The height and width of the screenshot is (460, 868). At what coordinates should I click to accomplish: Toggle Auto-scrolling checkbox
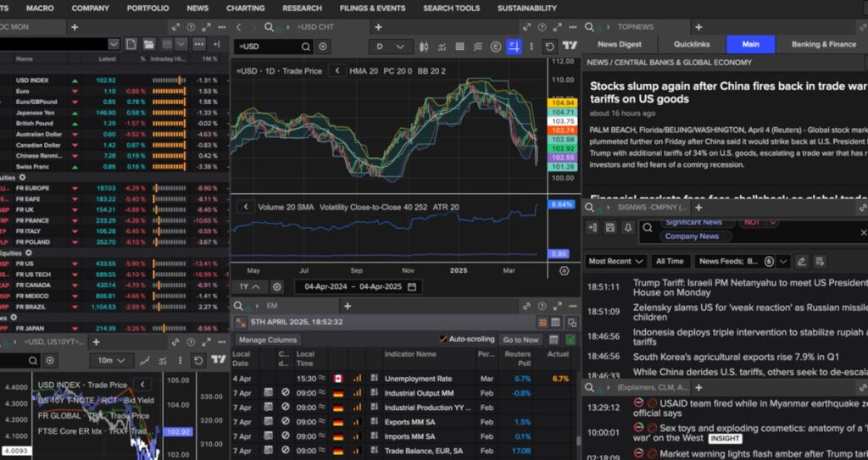(x=442, y=339)
